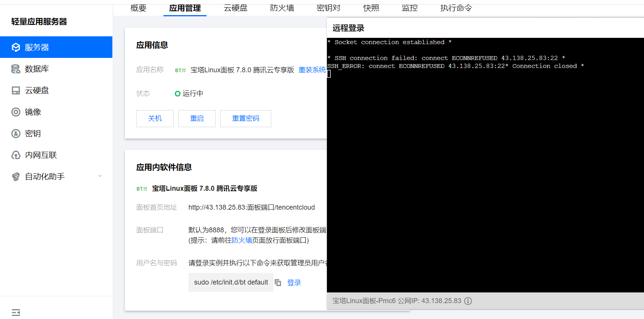Click the 密钥 sidebar label

pos(33,134)
